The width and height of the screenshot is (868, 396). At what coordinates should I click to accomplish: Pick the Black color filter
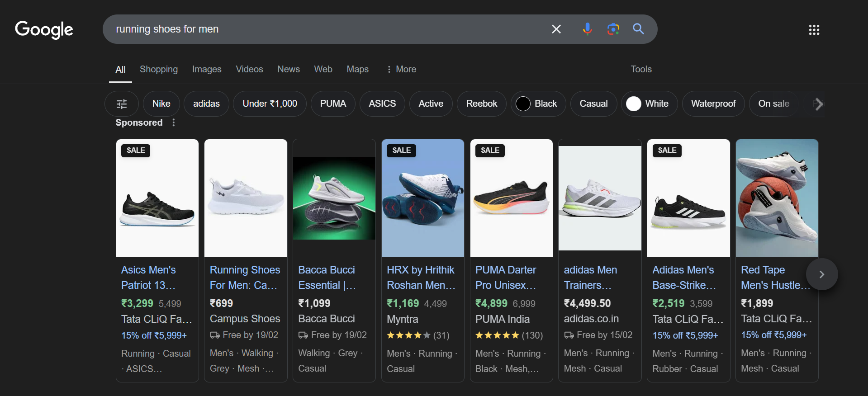pos(538,104)
